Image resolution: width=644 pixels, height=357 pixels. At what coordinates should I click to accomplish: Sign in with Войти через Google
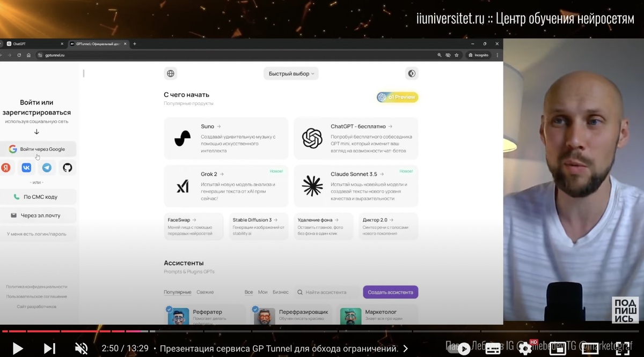pos(38,149)
